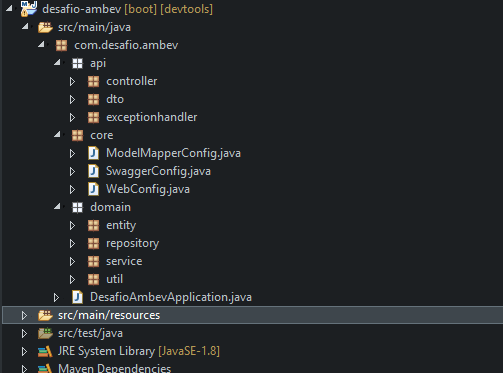This screenshot has height=373, width=503.
Task: Select the src/main/java label
Action: (94, 27)
